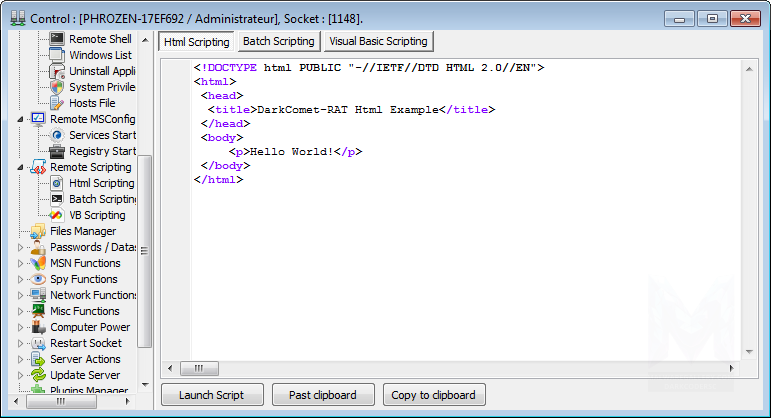771x418 pixels.
Task: Click the Registry Startup briefcase icon
Action: click(x=57, y=151)
